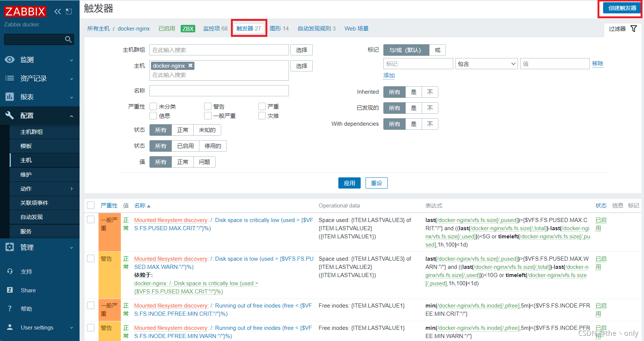Click the 标记 tag name input
The width and height of the screenshot is (644, 341).
418,64
